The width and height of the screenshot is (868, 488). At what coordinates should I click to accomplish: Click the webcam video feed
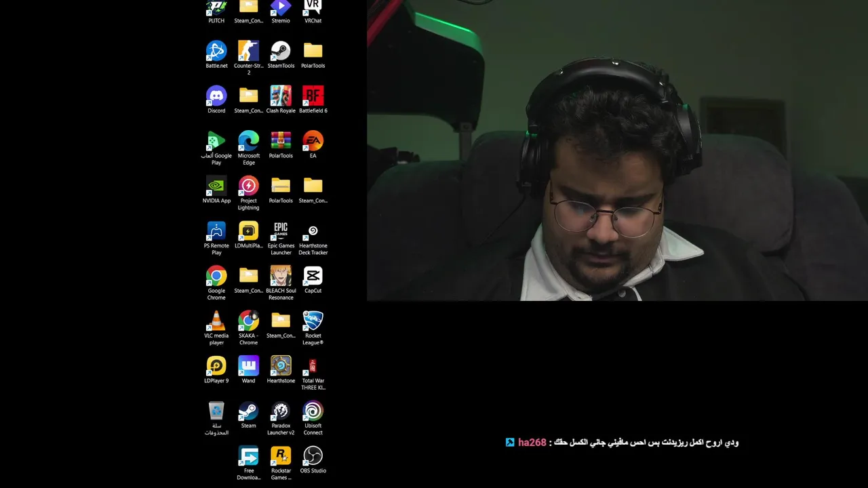pos(617,150)
